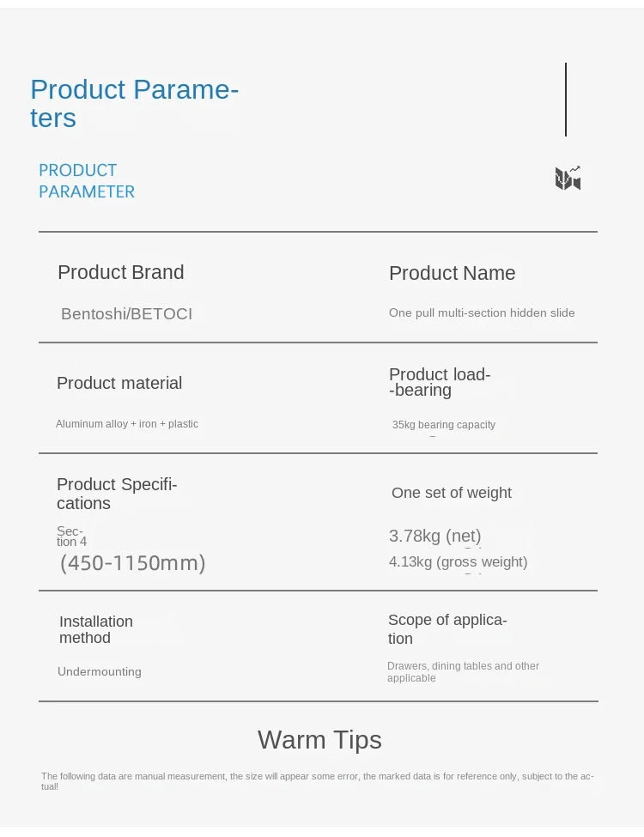
Task: Select the 'Product Parameters' blue heading
Action: point(134,103)
